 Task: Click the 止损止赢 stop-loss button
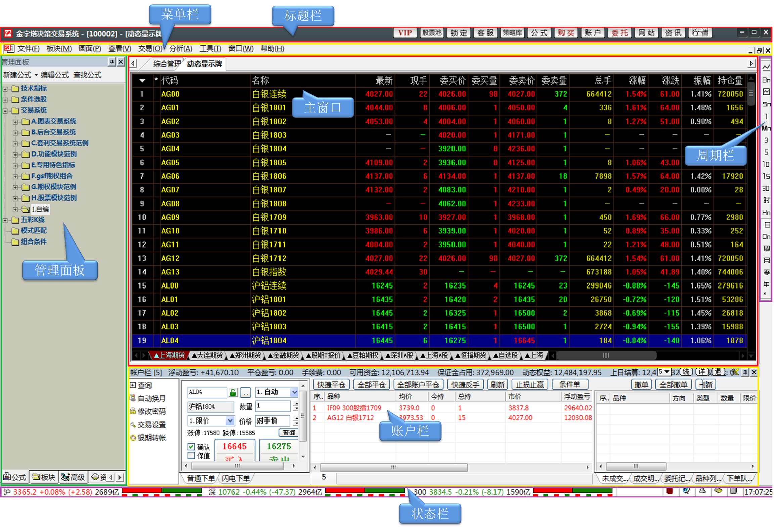tap(529, 384)
